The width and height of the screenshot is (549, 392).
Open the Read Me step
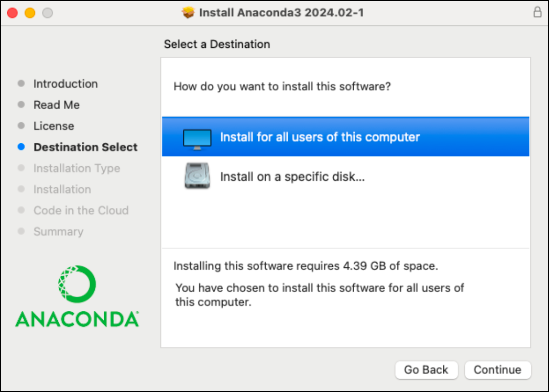coord(56,105)
